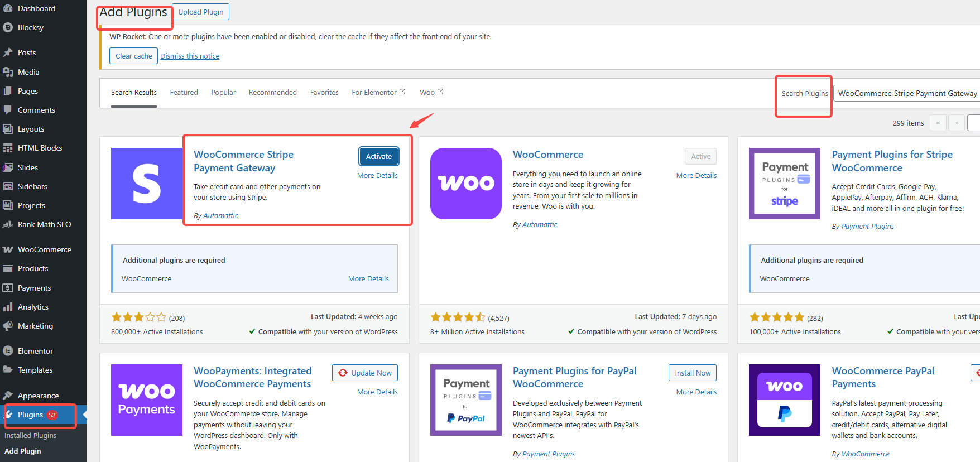Click the Analytics bar chart icon

tap(8, 307)
